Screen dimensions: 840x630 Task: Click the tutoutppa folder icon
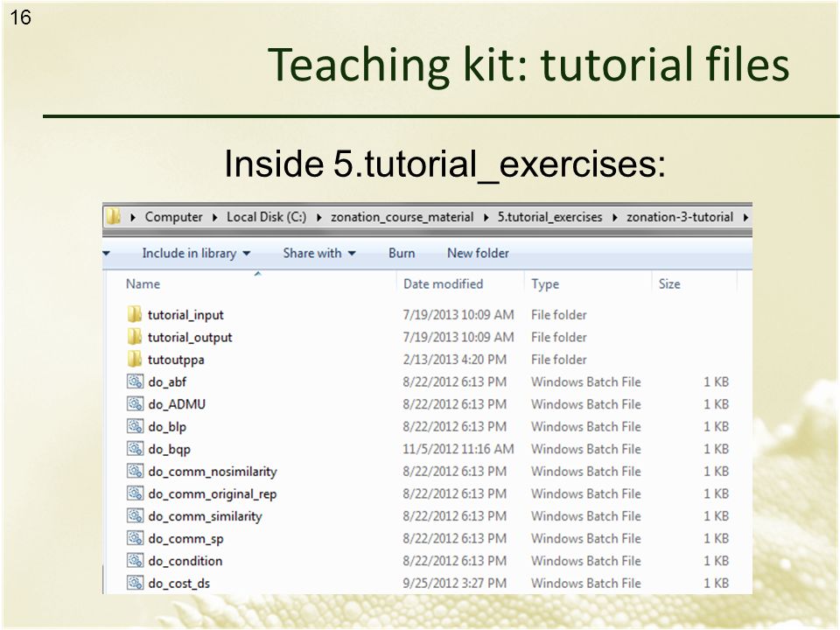[135, 359]
